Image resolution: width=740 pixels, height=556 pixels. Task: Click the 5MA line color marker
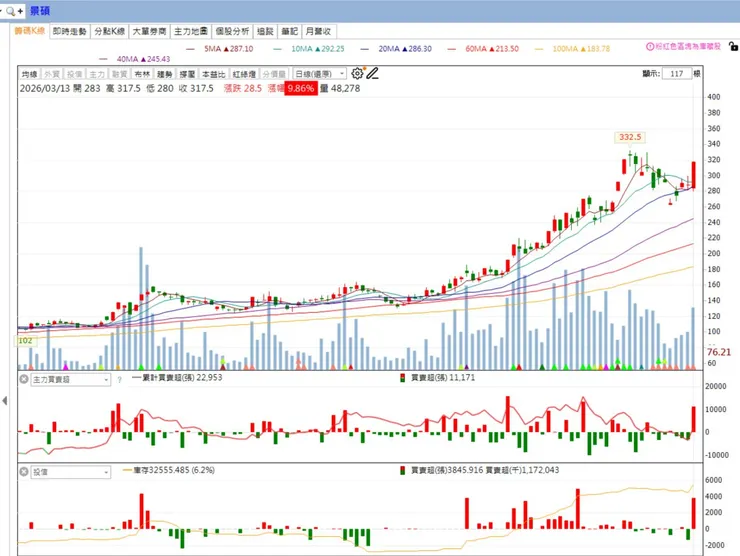point(191,49)
